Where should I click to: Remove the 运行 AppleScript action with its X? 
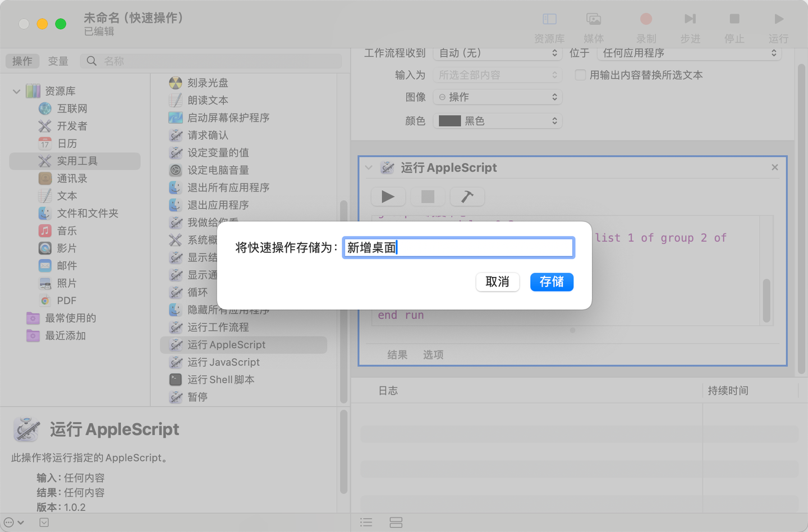point(775,167)
